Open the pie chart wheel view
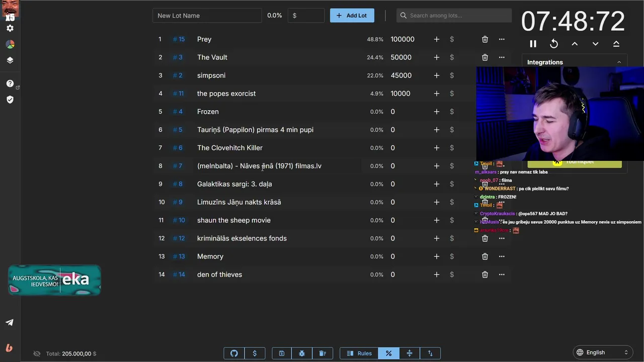The image size is (644, 362). coord(10,44)
